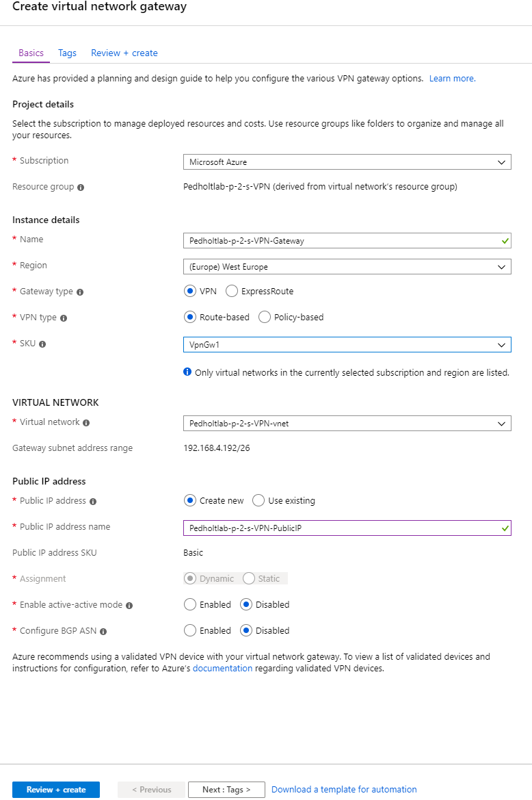Switch to the Basics tab
This screenshot has height=800, width=532.
31,53
